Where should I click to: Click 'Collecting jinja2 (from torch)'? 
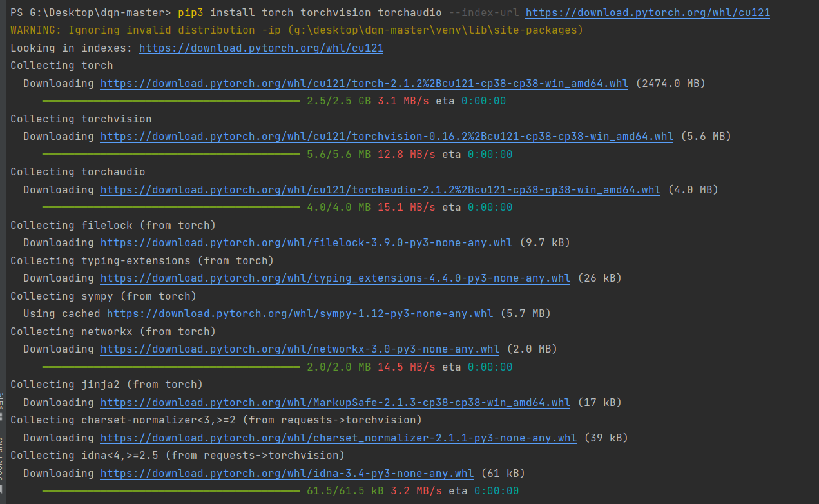(107, 384)
